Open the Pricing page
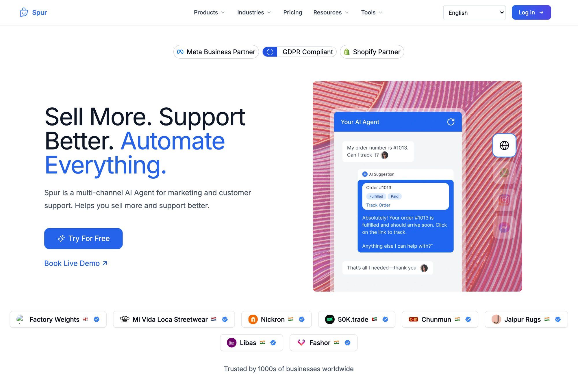Screen dimensions: 578x392 (292, 12)
